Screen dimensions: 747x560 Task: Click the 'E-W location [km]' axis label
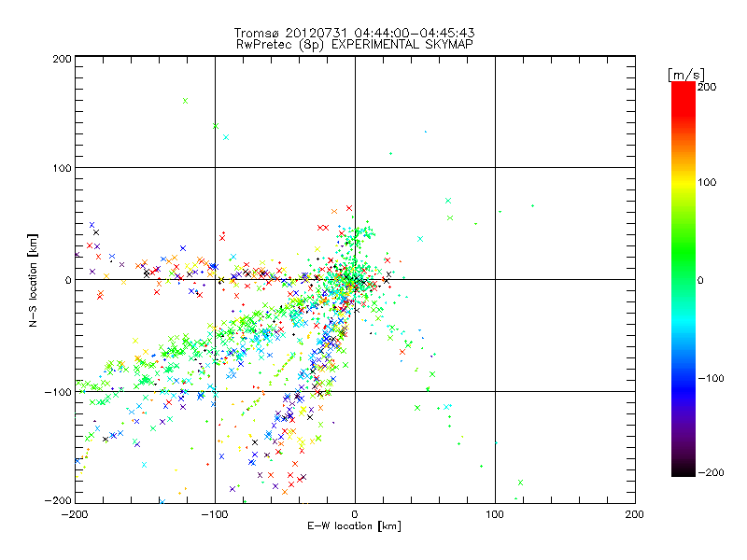(x=354, y=526)
